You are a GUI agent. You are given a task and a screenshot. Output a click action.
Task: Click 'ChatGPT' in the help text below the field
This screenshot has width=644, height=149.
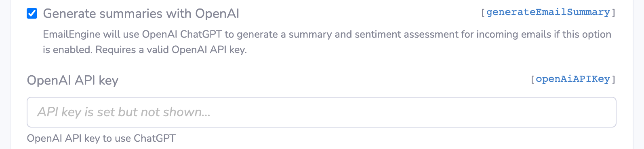(155, 138)
